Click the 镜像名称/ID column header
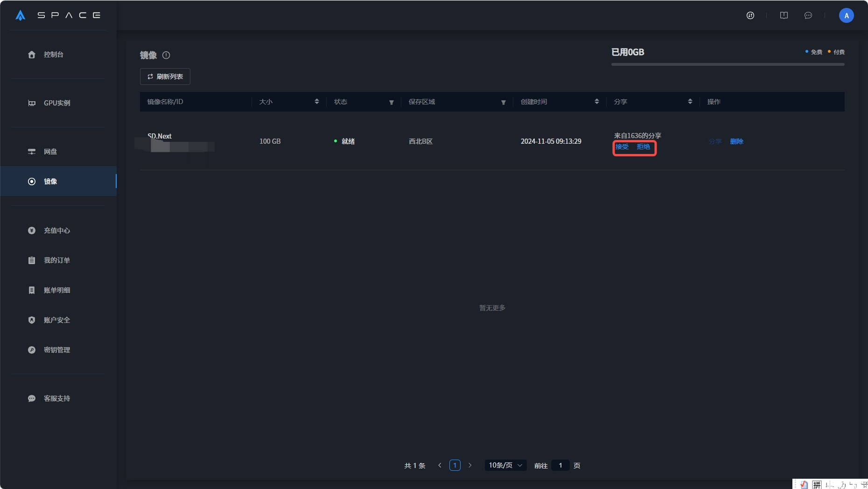 (165, 102)
